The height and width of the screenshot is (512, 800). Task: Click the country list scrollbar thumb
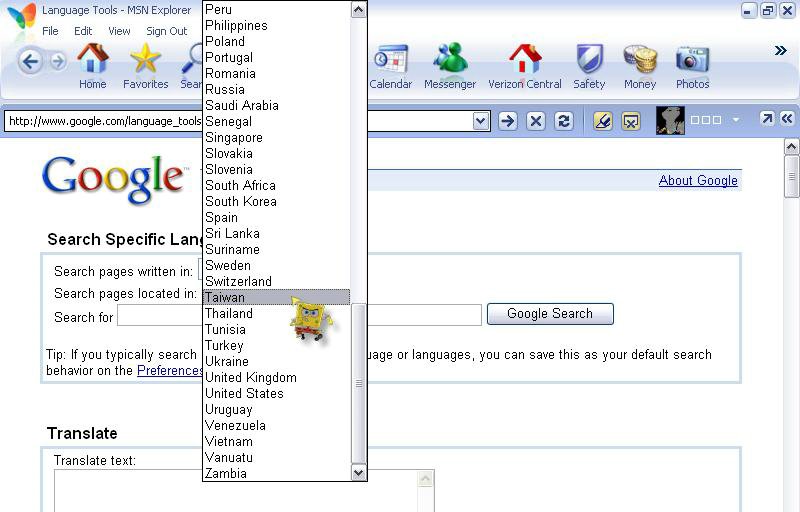tap(359, 383)
